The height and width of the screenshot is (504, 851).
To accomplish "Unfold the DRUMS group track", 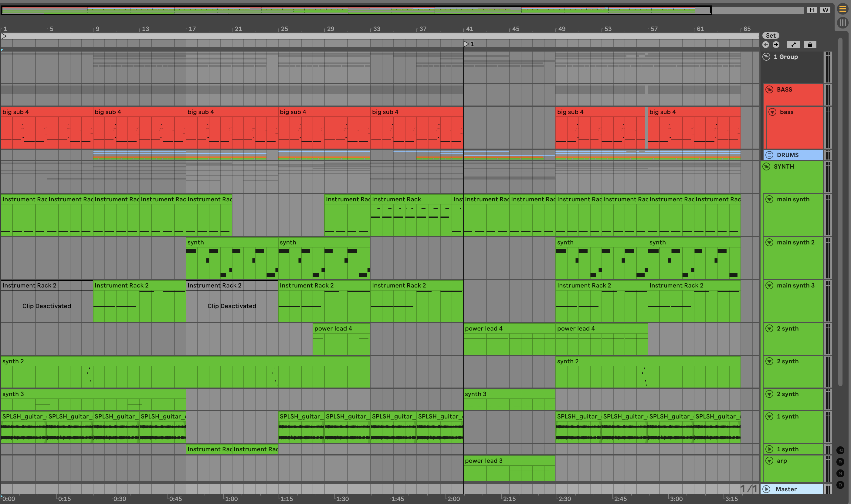I will [769, 155].
